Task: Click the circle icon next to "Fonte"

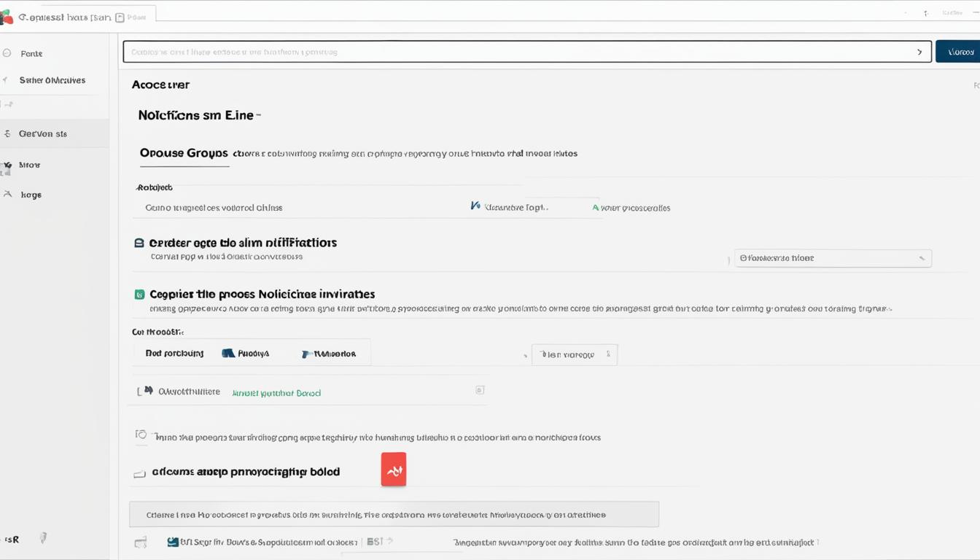Action: tap(7, 53)
